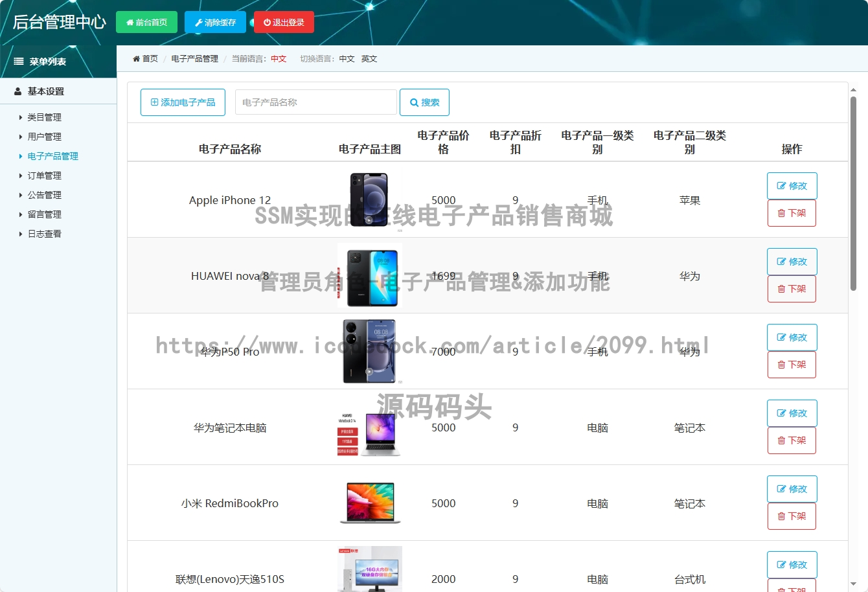Screen dimensions: 868x592
Task: Click the 退出登录 red button
Action: tap(284, 22)
